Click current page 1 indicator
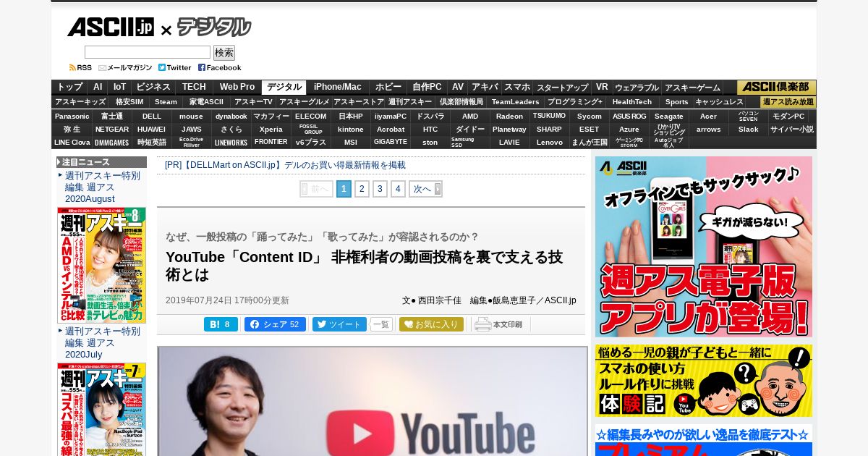The width and height of the screenshot is (868, 456). (344, 189)
